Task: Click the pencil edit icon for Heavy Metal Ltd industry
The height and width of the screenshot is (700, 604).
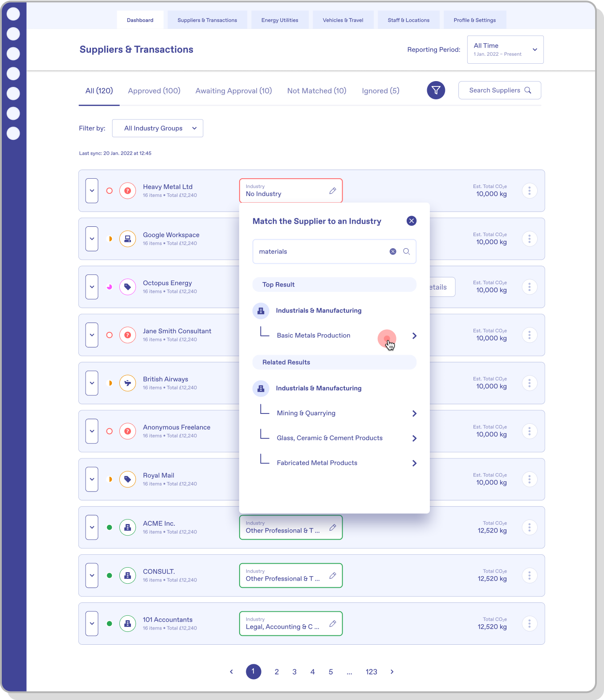Action: click(332, 191)
